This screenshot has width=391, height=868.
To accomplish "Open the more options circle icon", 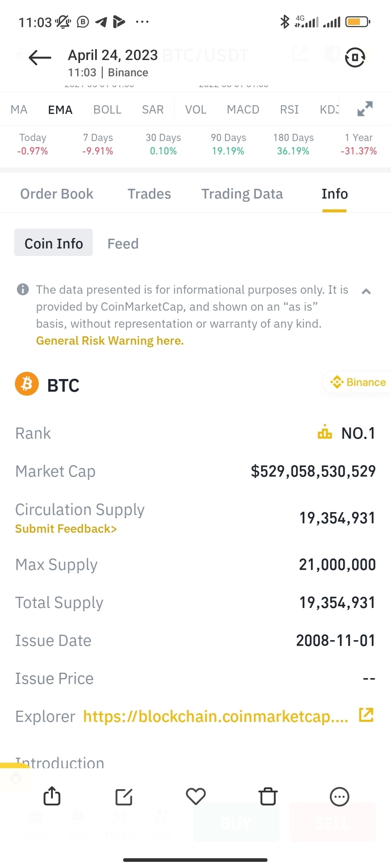I will (x=339, y=796).
